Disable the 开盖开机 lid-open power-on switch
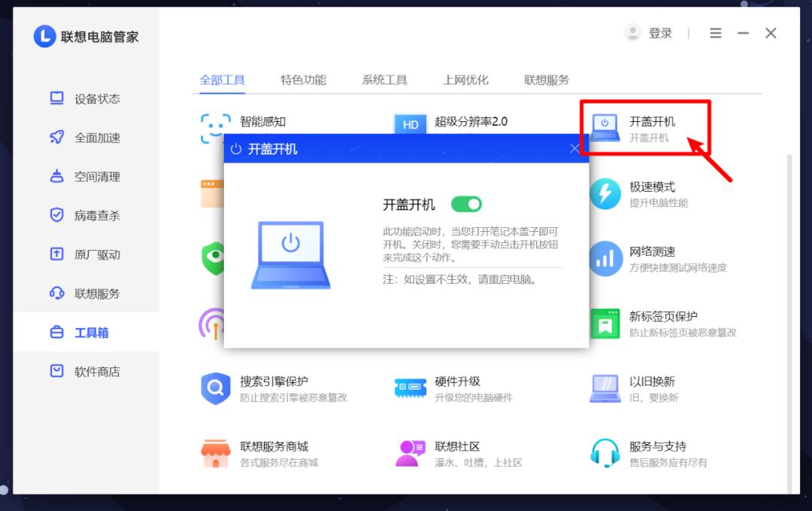 (466, 203)
